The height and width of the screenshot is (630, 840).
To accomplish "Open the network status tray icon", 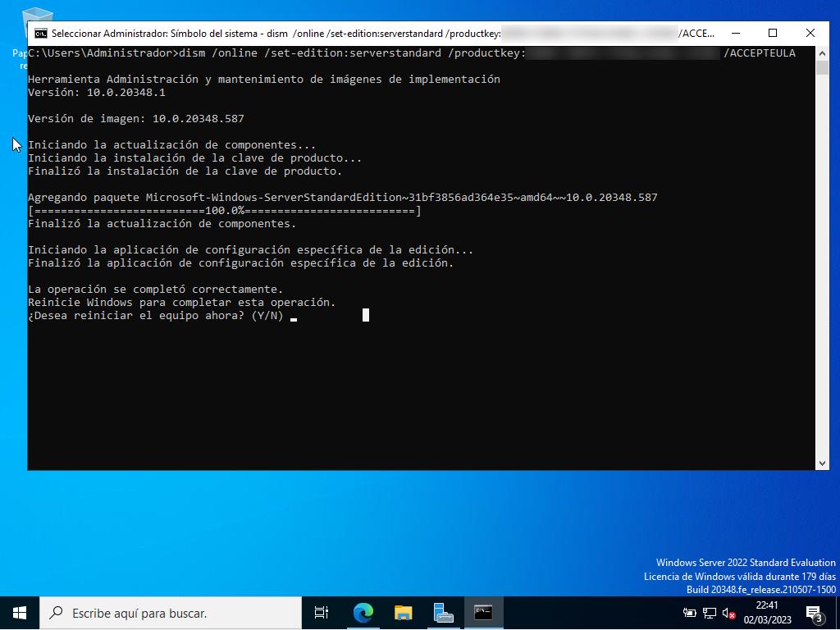I will (710, 613).
